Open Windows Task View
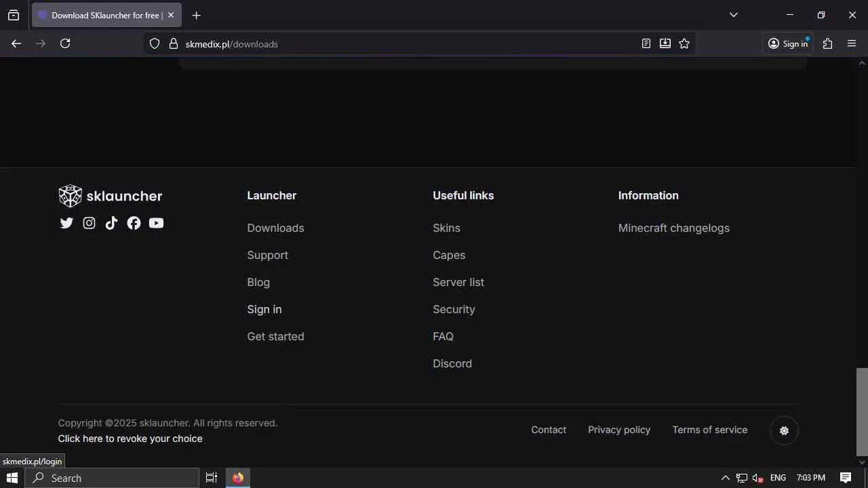 212,478
